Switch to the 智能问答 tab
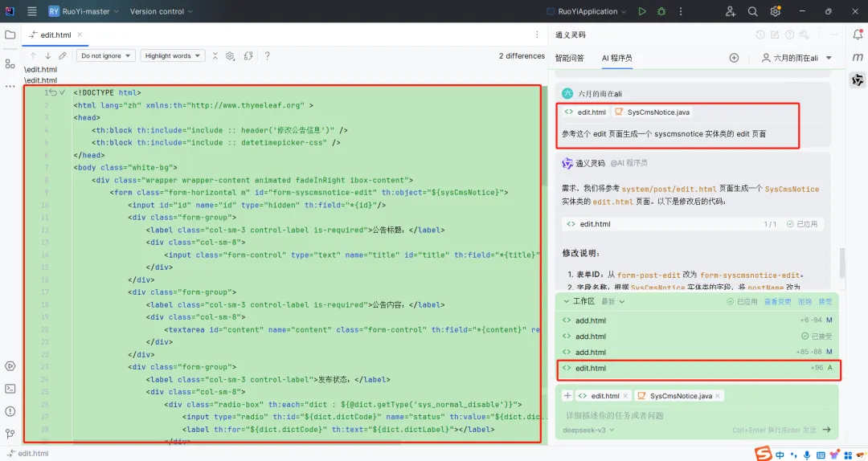 point(570,58)
